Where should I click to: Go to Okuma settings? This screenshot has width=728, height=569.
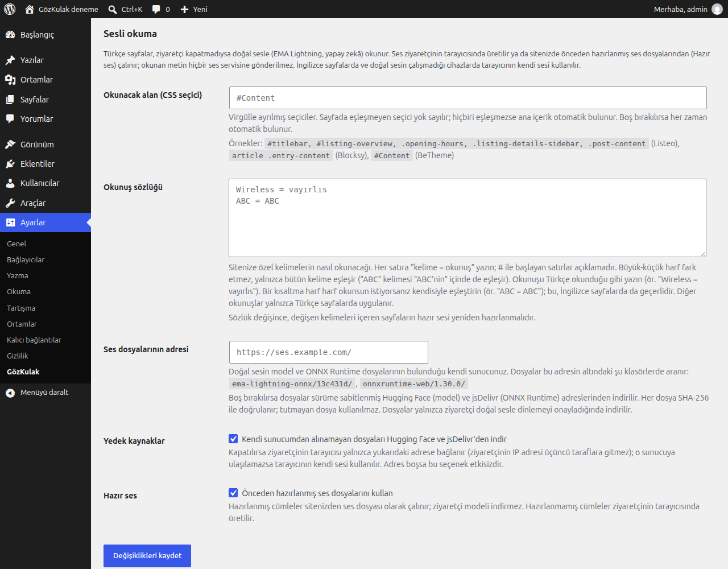pos(19,291)
